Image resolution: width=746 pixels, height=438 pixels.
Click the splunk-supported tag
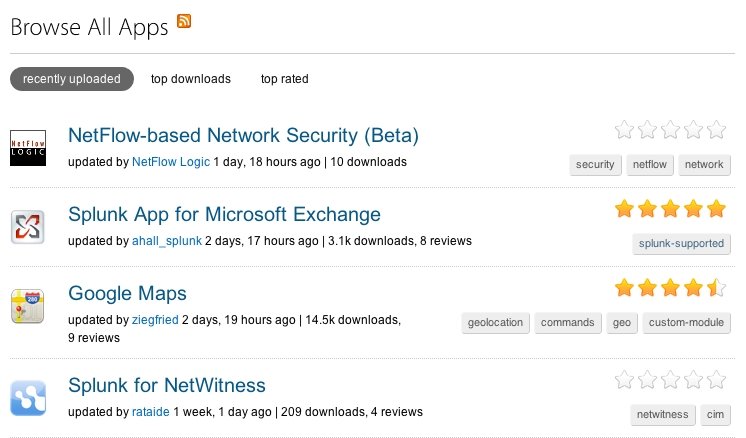681,243
